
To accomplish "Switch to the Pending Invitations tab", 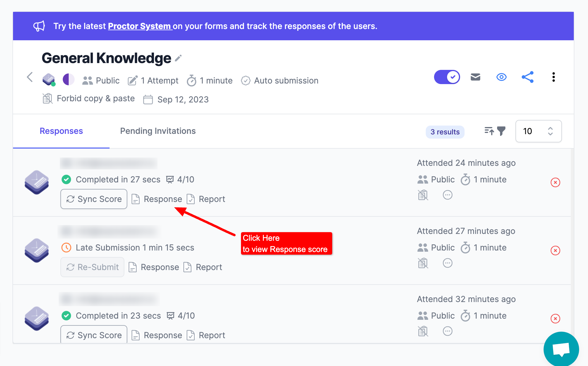I will (x=158, y=131).
